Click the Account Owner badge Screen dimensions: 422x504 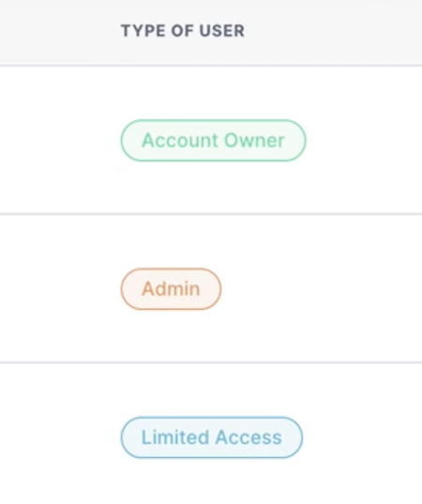213,140
